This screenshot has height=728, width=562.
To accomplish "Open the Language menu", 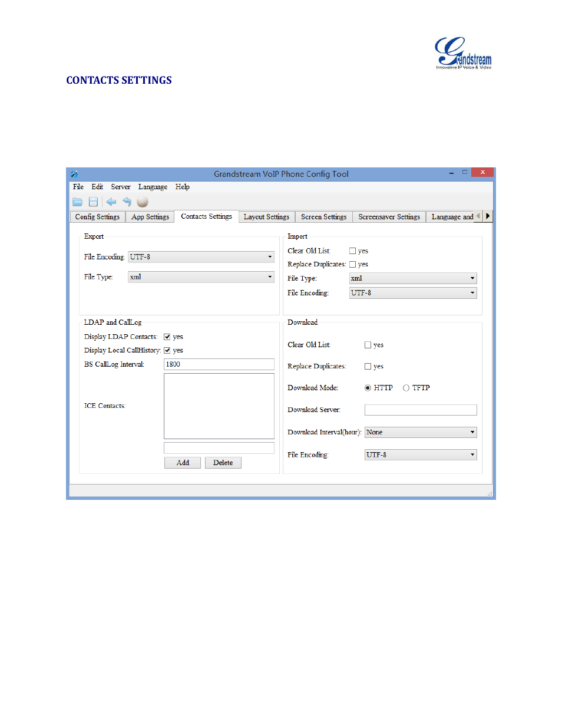I will [x=153, y=187].
